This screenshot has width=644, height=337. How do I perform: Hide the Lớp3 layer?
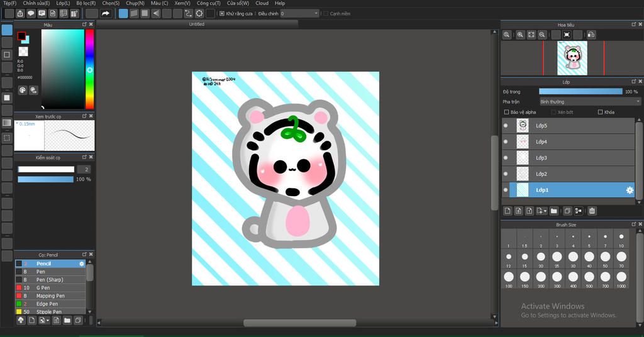(506, 158)
